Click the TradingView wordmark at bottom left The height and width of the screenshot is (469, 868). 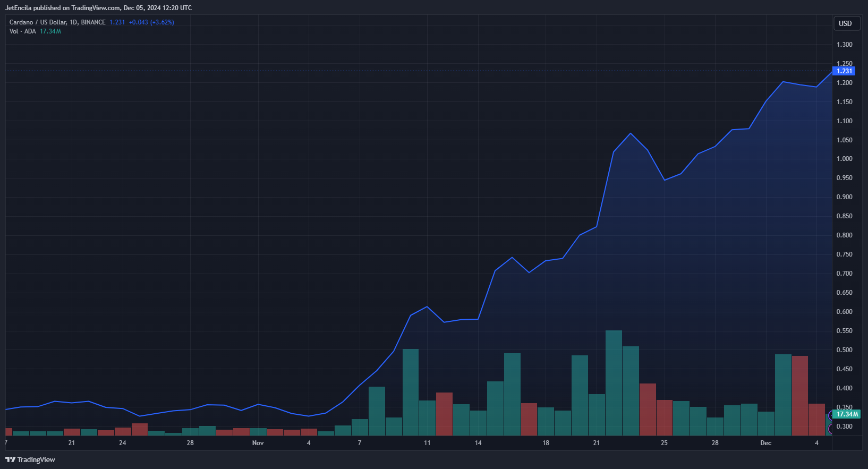(x=36, y=459)
